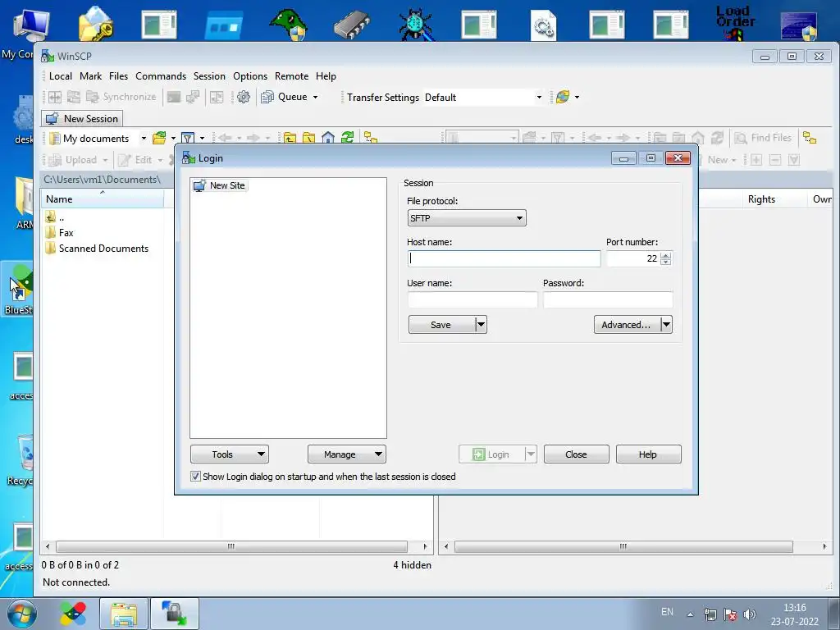The image size is (840, 630).
Task: Click the Advanced... button
Action: click(627, 325)
